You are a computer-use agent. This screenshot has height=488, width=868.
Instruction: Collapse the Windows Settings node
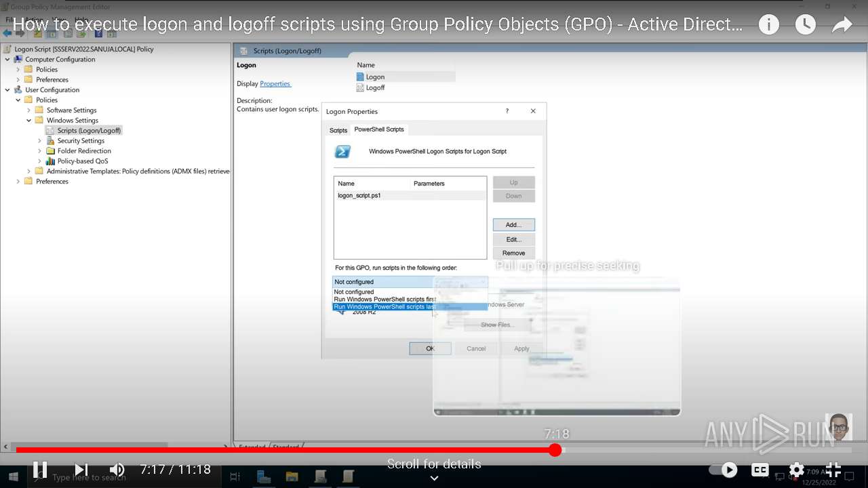(x=29, y=120)
